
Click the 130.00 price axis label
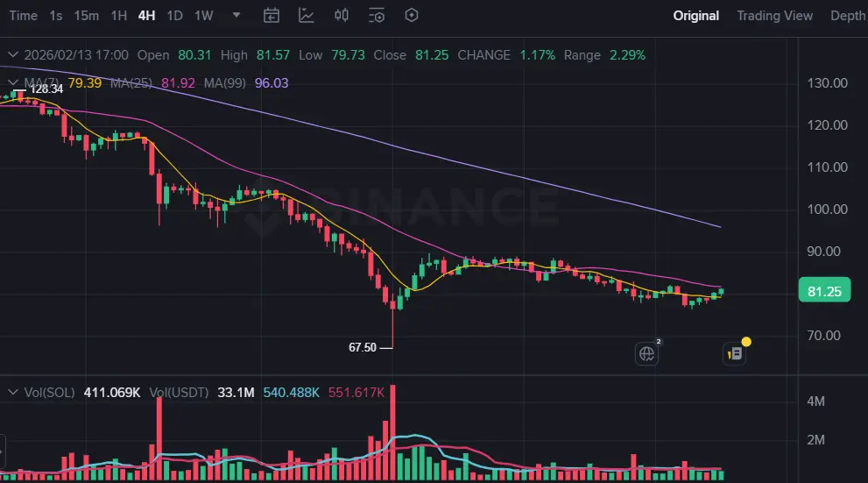pos(827,83)
